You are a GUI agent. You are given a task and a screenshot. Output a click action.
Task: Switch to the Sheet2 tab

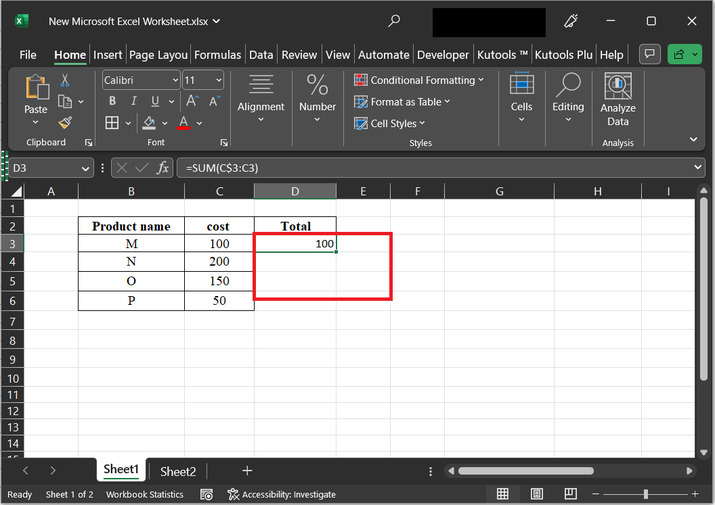point(178,471)
